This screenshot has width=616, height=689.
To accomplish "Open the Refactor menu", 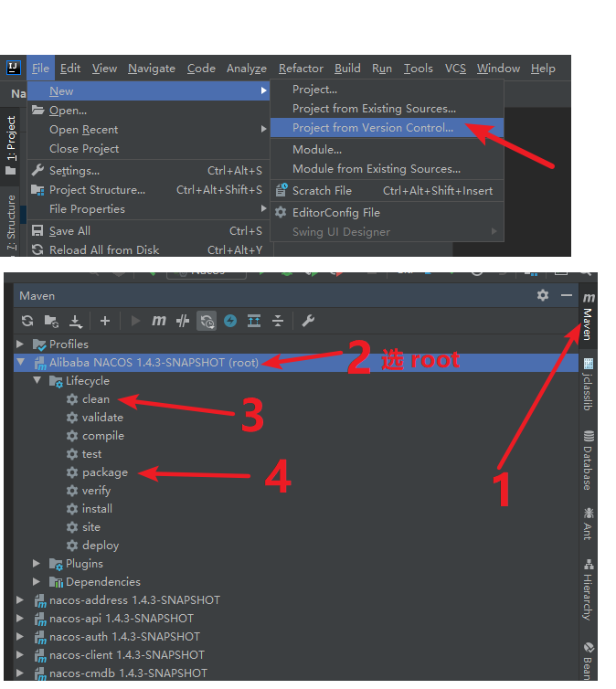I will point(301,69).
